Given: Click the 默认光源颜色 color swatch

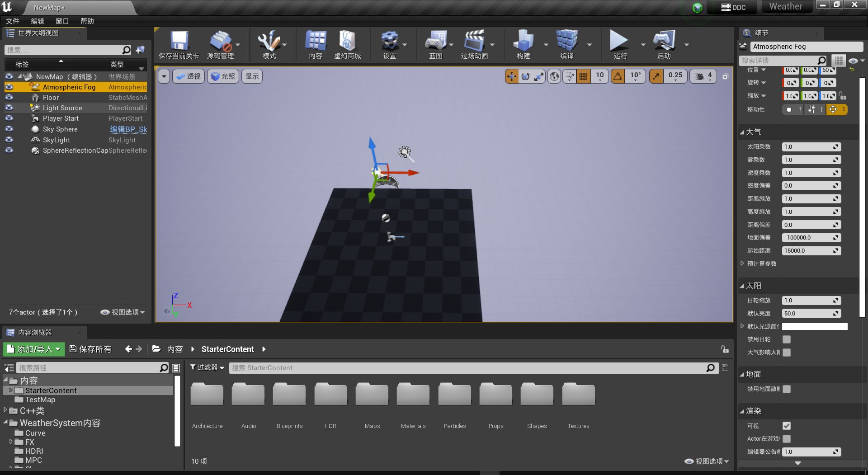Looking at the screenshot, I should (814, 326).
